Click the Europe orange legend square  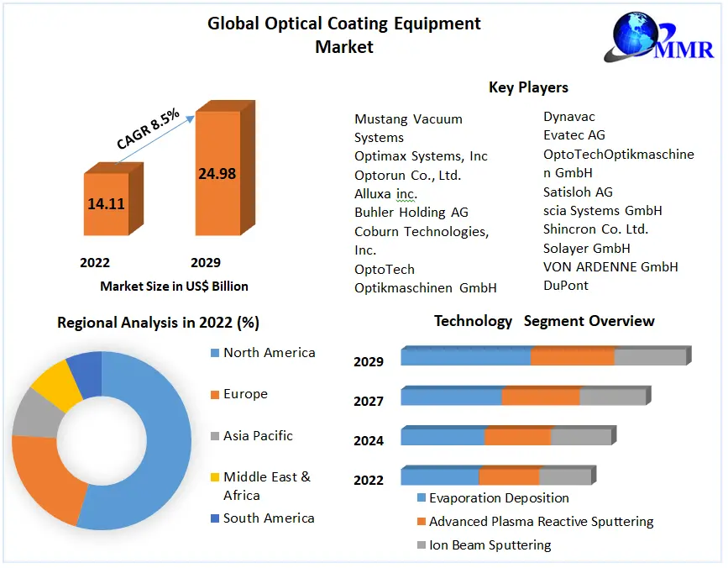pyautogui.click(x=213, y=394)
